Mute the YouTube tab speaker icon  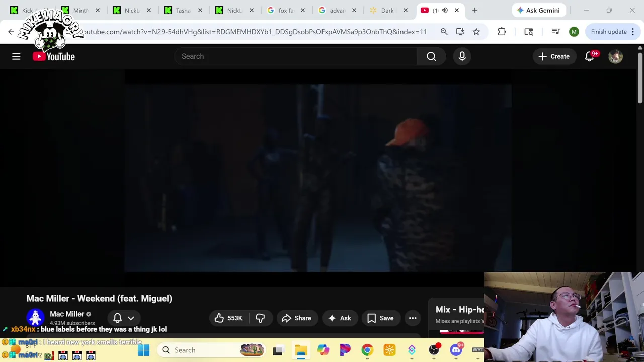coord(445,10)
